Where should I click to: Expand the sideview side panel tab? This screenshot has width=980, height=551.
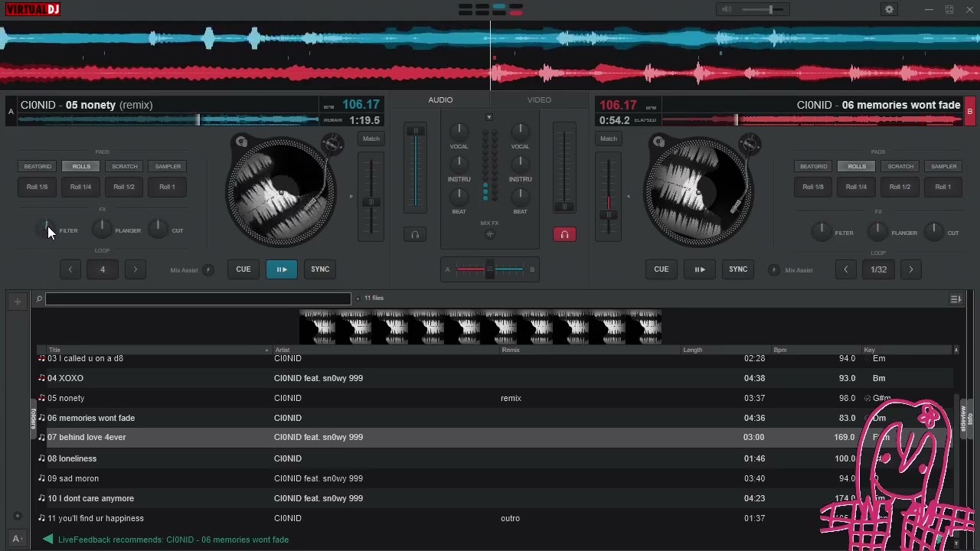tap(962, 419)
